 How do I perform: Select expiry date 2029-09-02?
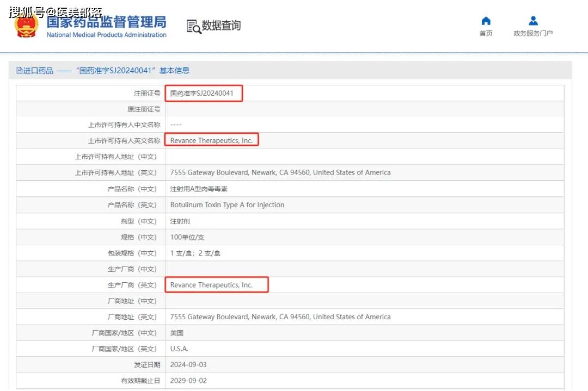coord(188,381)
